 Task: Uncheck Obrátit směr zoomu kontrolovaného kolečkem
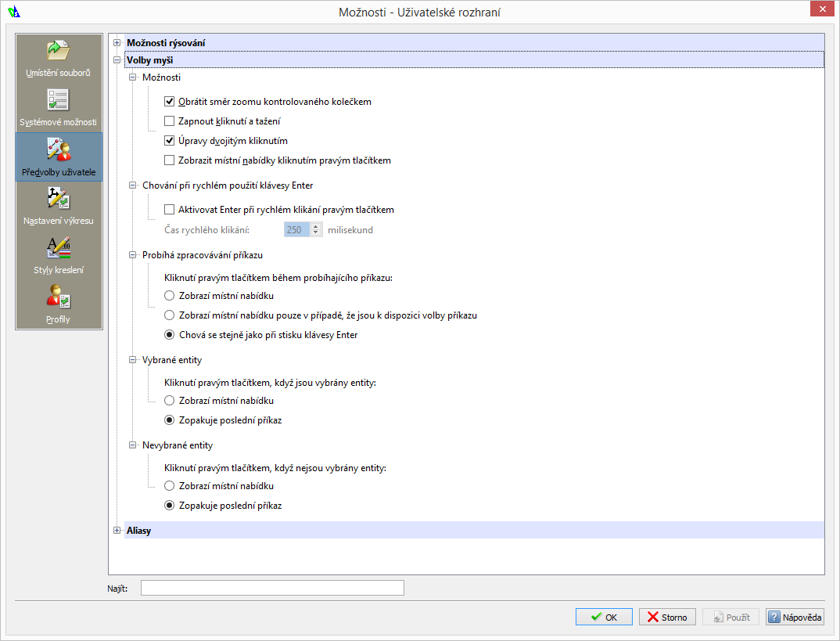click(x=169, y=102)
